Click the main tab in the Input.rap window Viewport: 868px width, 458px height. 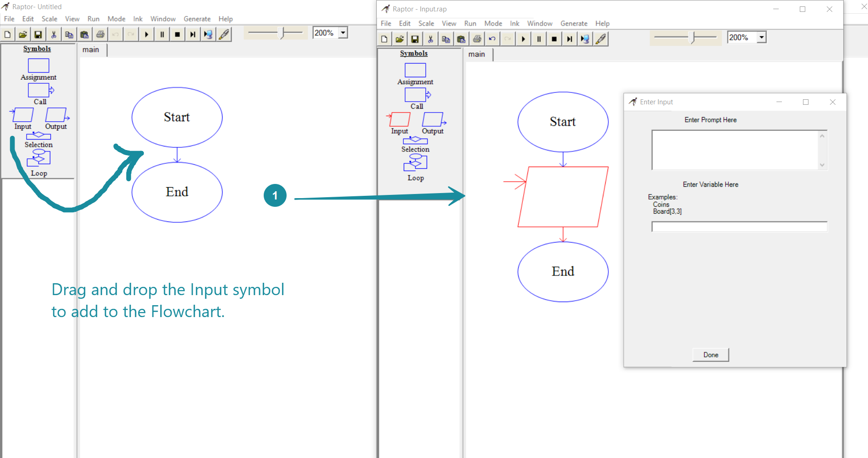point(477,54)
